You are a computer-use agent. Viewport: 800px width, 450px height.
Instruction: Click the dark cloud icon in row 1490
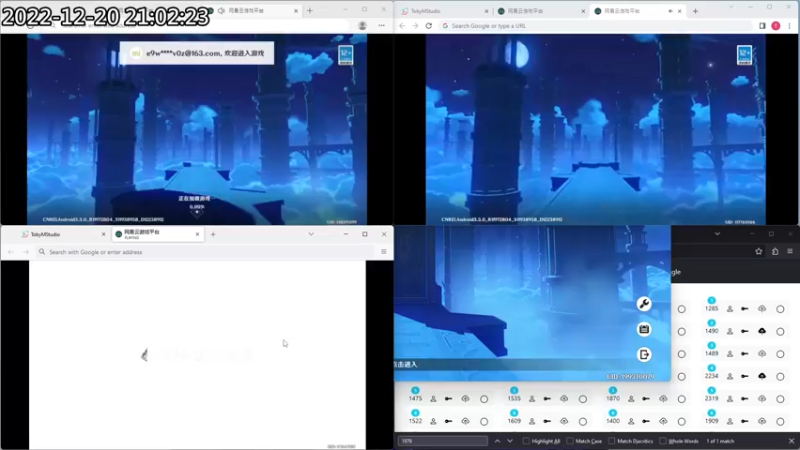[x=762, y=331]
